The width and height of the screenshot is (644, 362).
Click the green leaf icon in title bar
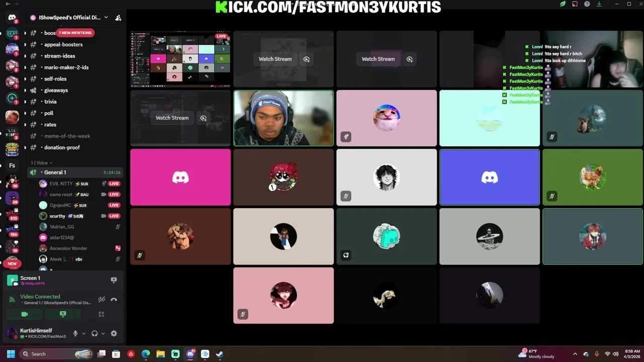pyautogui.click(x=563, y=4)
